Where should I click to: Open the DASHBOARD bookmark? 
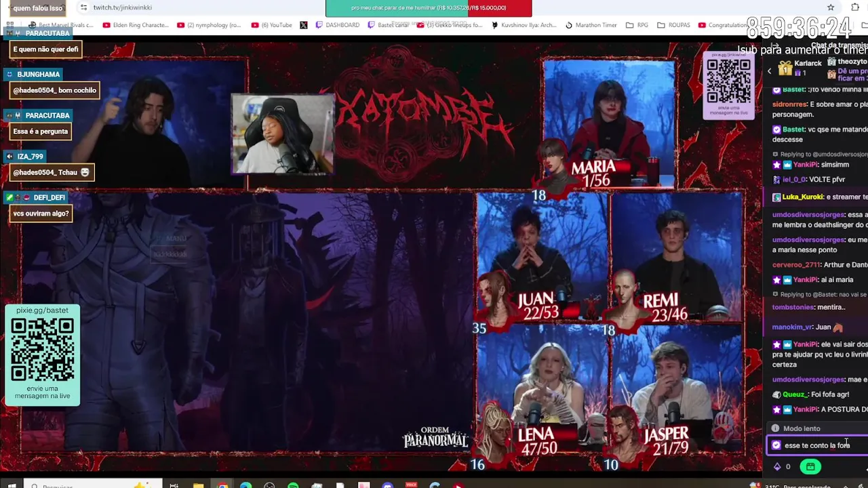tap(338, 25)
